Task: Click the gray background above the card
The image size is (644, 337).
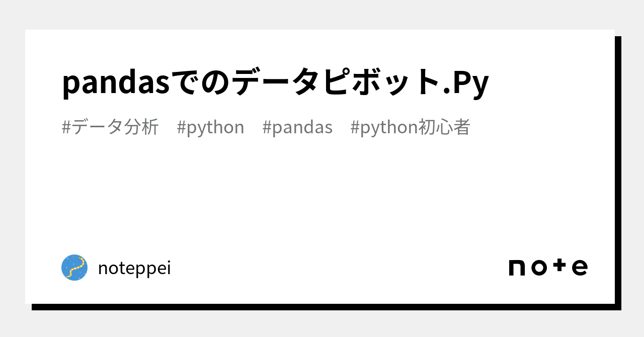Action: 322,14
